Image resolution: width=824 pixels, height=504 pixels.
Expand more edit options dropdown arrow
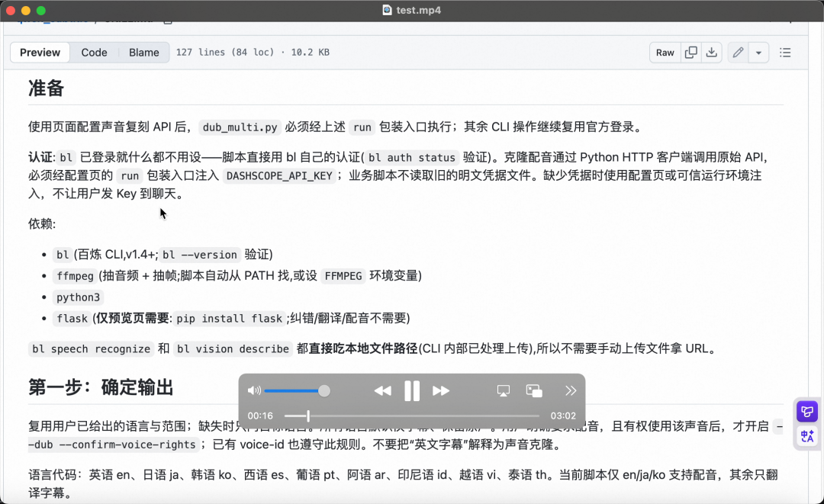(x=758, y=53)
